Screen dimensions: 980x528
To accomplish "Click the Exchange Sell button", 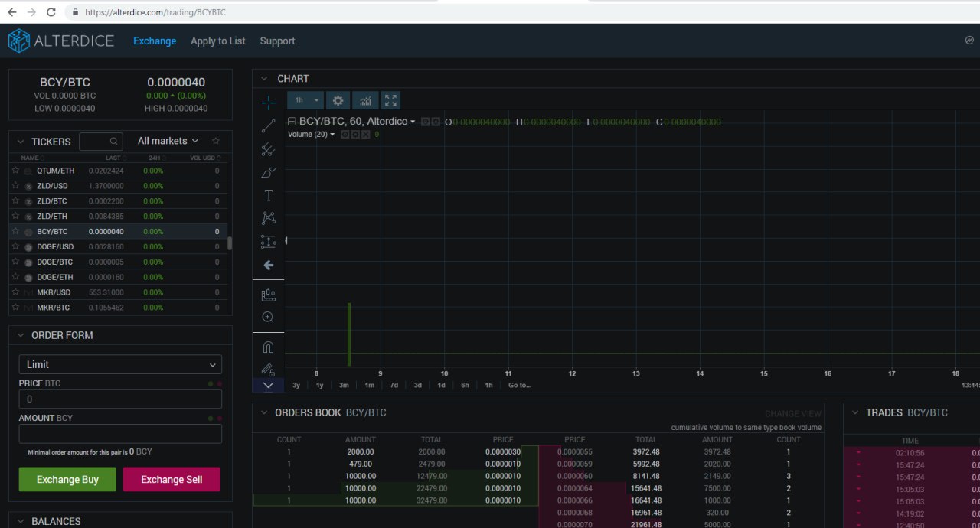I will click(x=171, y=480).
